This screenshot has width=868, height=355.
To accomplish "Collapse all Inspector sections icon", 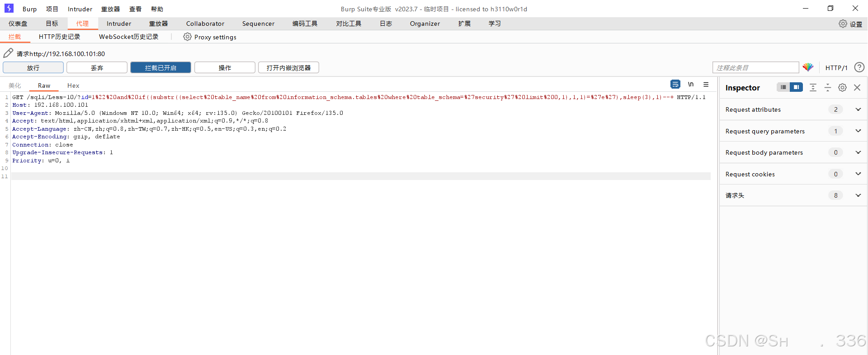I will 828,87.
